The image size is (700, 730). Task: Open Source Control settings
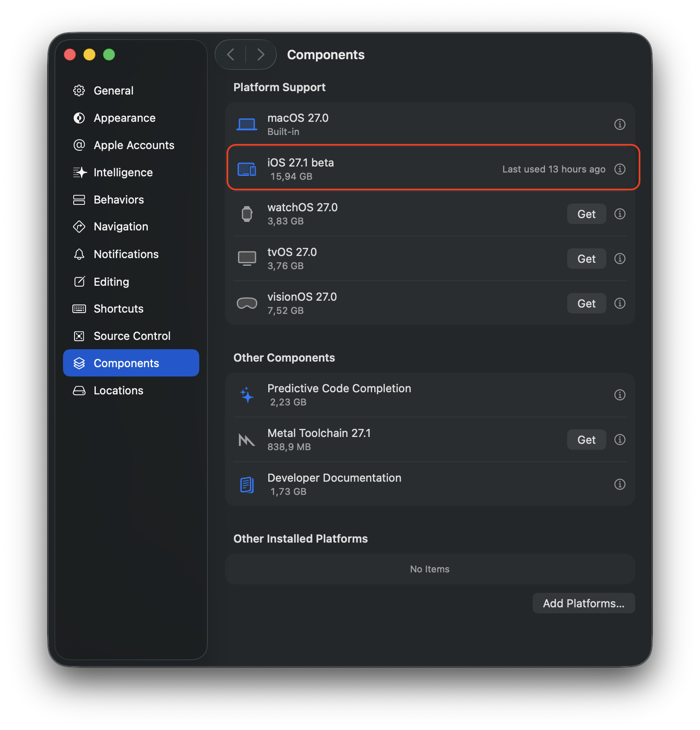(x=131, y=336)
